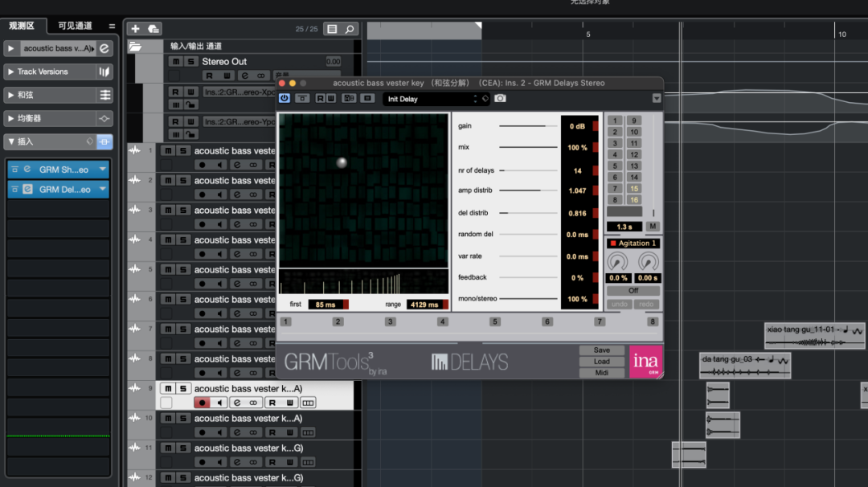Screen dimensions: 868x487
Task: Expand the 和弦 inspector section
Action: pyautogui.click(x=10, y=95)
